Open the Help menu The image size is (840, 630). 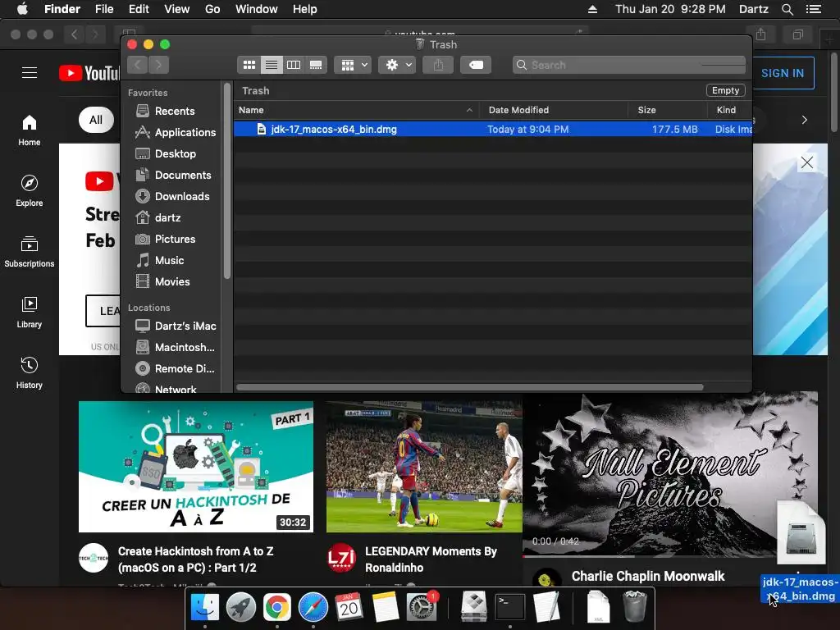click(x=304, y=9)
